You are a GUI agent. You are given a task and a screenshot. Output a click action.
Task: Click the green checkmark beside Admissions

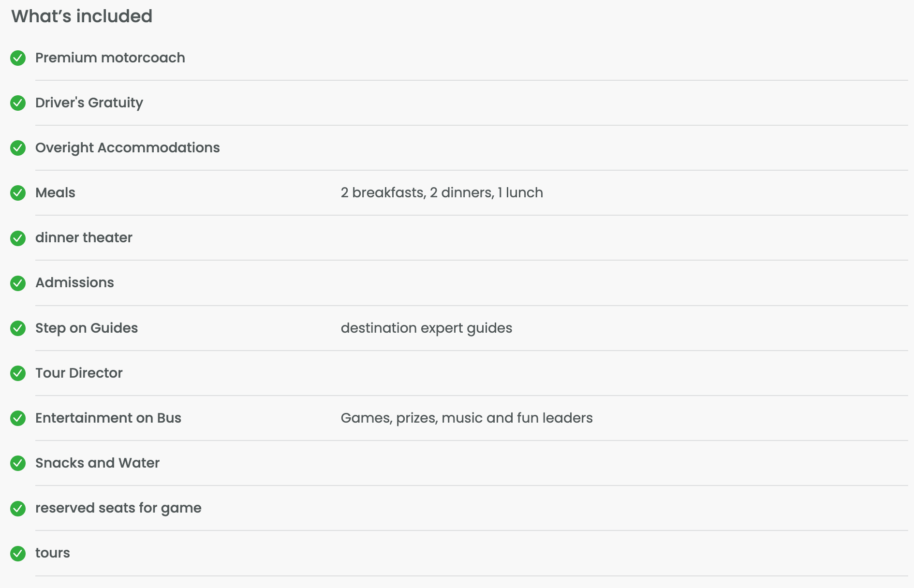[18, 283]
